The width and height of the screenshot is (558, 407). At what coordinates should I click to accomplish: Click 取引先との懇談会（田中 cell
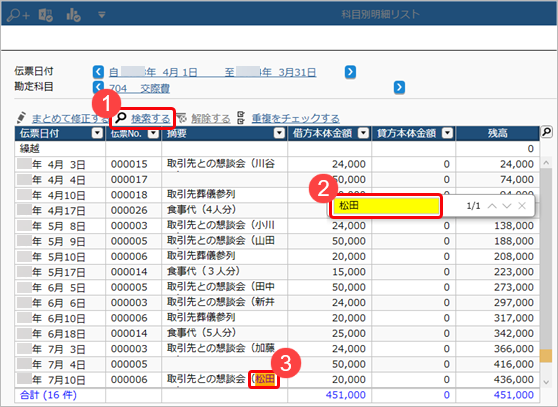point(225,287)
